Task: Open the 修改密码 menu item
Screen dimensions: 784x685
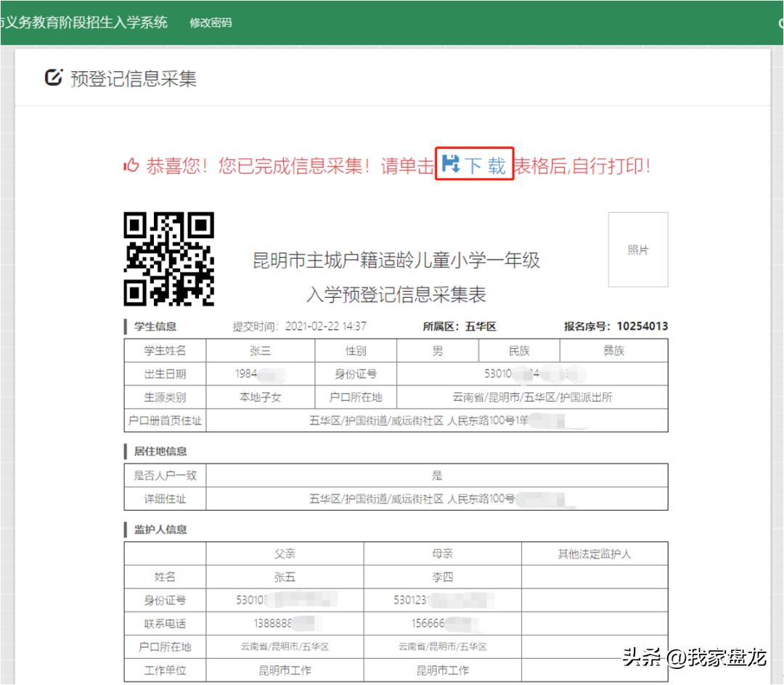Action: tap(211, 24)
